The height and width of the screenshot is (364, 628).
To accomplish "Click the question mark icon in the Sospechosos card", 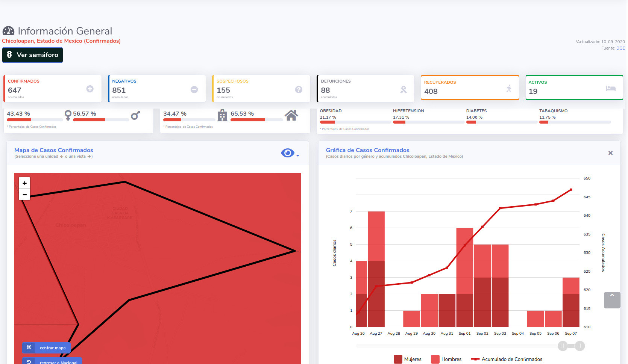I will tap(299, 89).
